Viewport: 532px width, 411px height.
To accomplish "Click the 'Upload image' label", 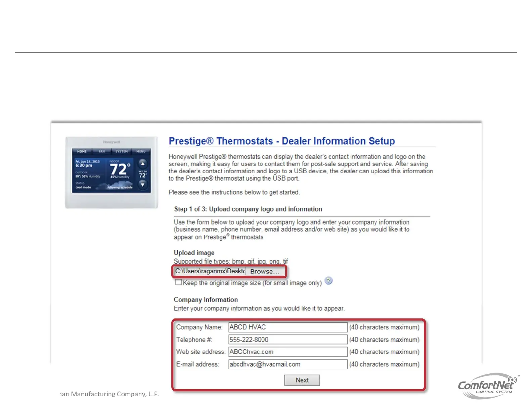I will [194, 253].
